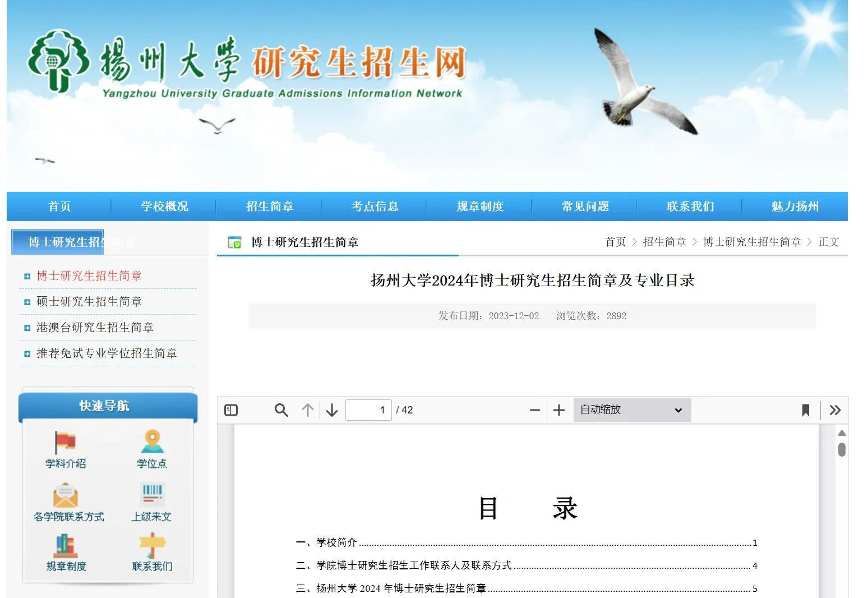The height and width of the screenshot is (598, 868).
Task: Click the 博士研究生招生简章 sidebar header tab
Action: click(58, 242)
